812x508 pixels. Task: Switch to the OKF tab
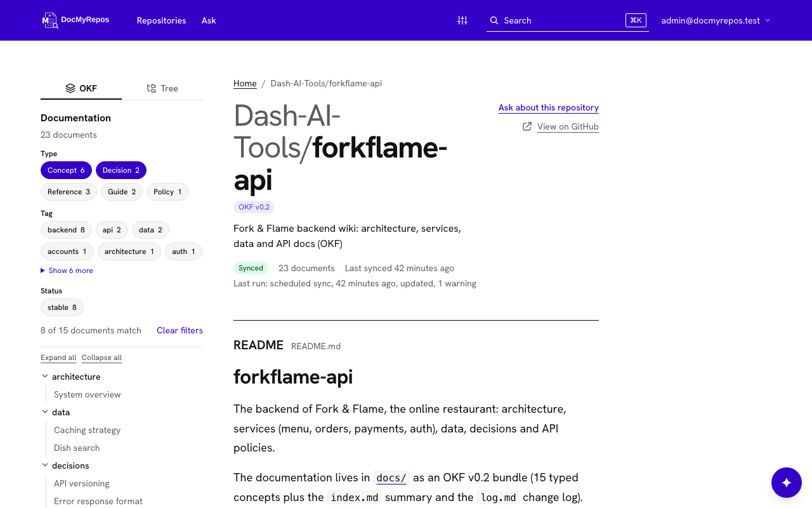[81, 88]
